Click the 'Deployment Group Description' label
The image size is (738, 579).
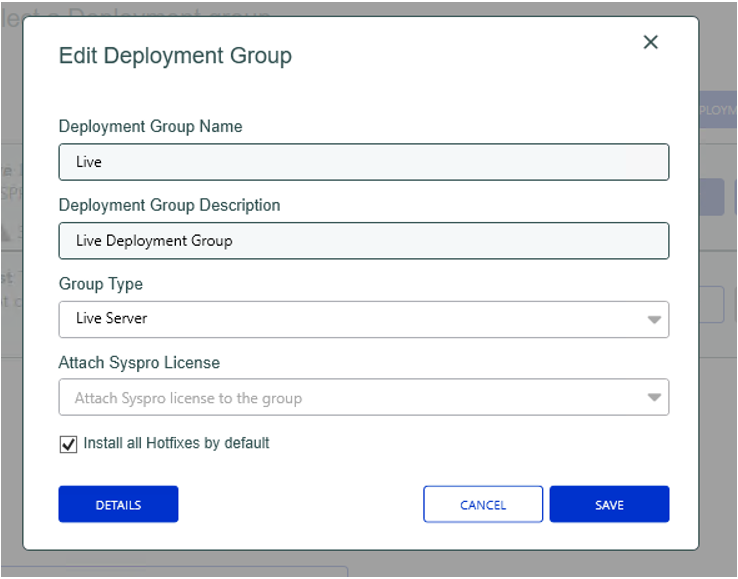(x=169, y=205)
